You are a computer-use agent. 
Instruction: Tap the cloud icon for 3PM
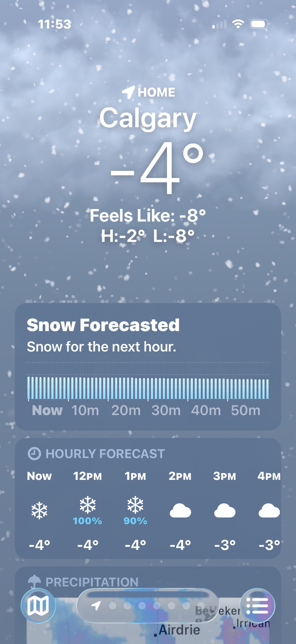click(225, 511)
